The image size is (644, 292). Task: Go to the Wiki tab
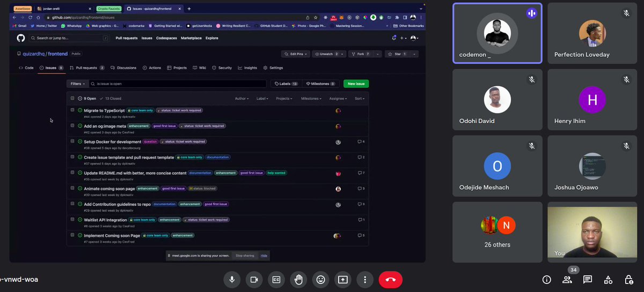pyautogui.click(x=200, y=68)
